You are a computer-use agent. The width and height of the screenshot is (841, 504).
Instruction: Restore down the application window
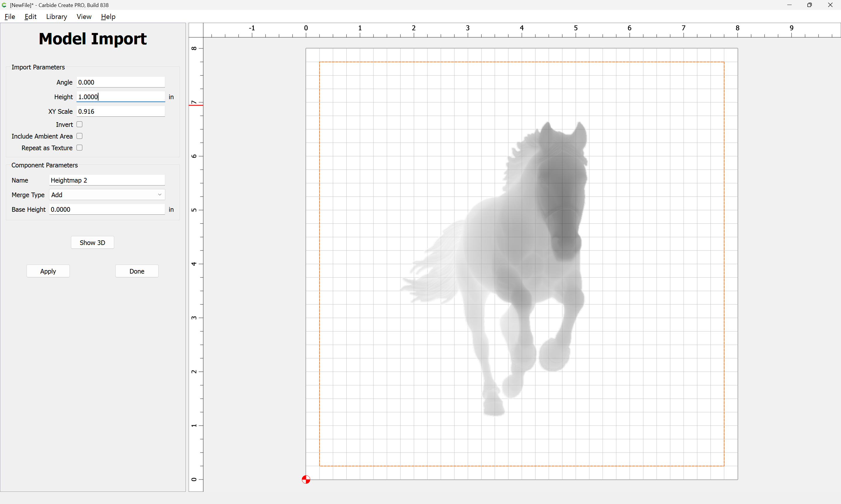click(809, 5)
